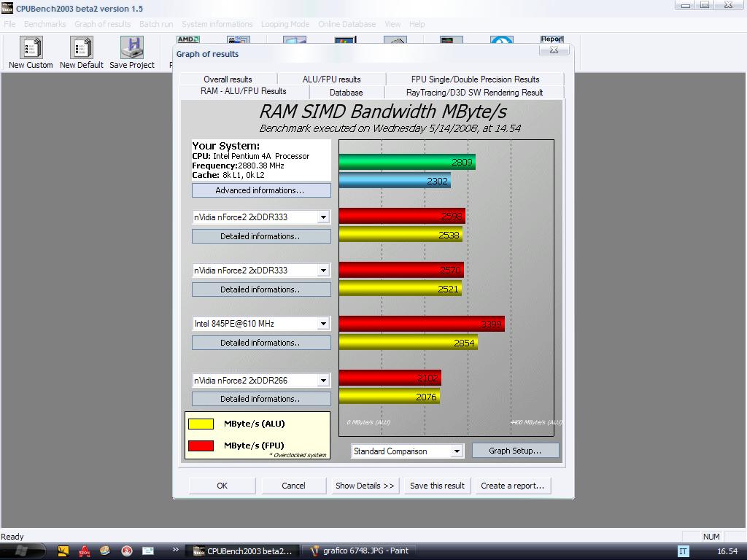This screenshot has height=560, width=747.
Task: Open the System informations menu
Action: (217, 24)
